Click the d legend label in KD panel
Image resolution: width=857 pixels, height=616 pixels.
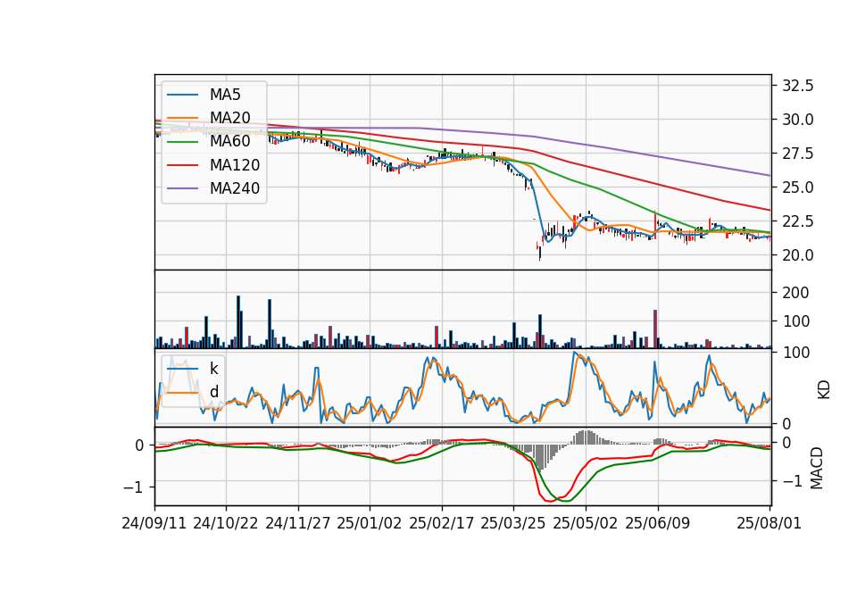click(213, 392)
